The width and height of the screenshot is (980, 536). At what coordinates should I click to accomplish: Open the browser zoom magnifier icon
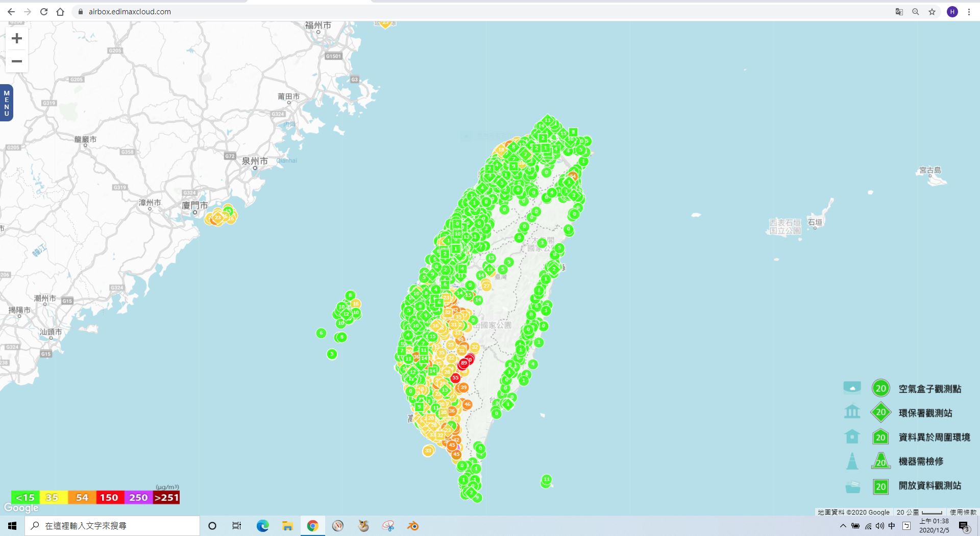coord(916,12)
